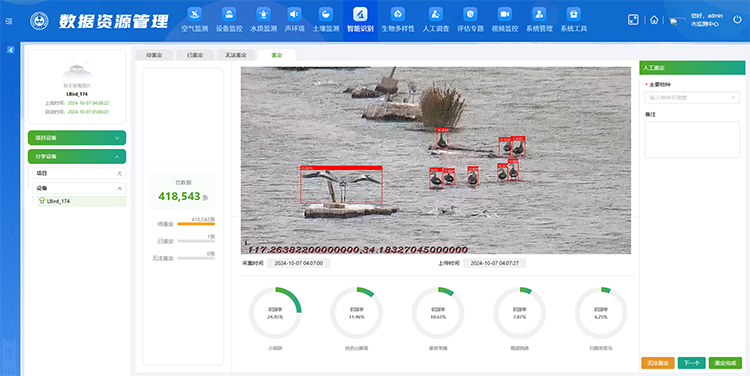This screenshot has width=750, height=376.
Task: Open the 主要物种 species search dropdown
Action: click(x=692, y=98)
